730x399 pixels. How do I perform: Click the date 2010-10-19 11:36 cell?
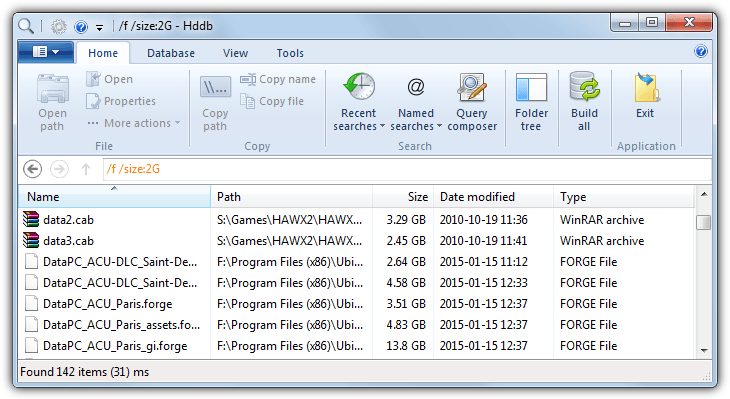(484, 219)
